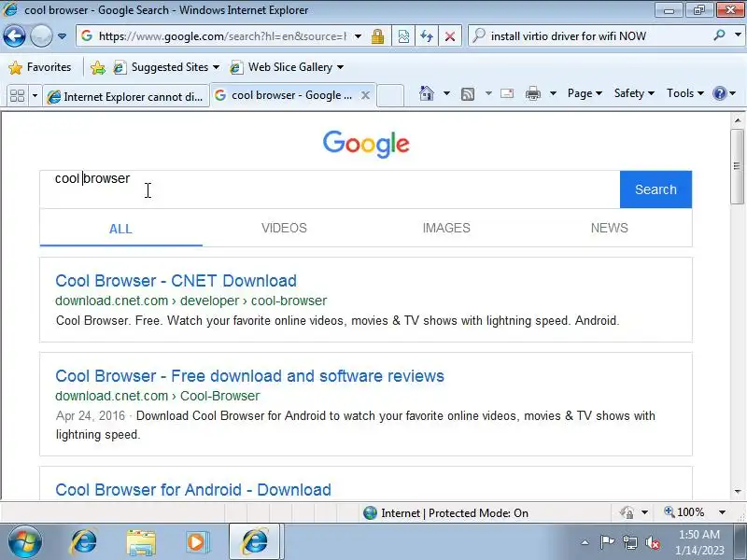Open the Safety menu
747x560 pixels.
tap(634, 93)
